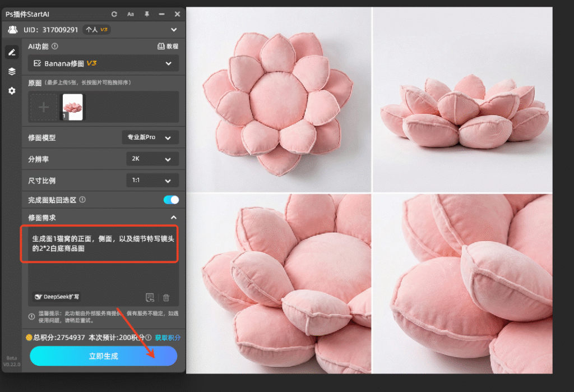Pin the StartAI plugin panel
Screen dimensions: 574x392
(147, 14)
